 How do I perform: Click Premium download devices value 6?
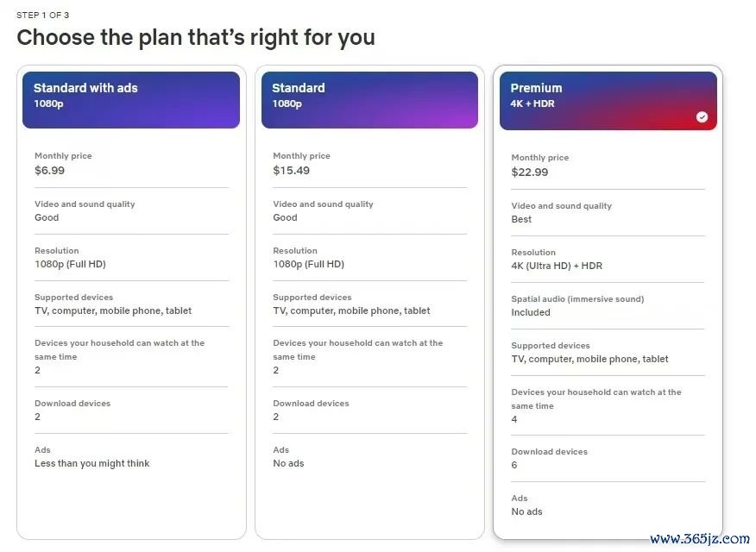[514, 465]
